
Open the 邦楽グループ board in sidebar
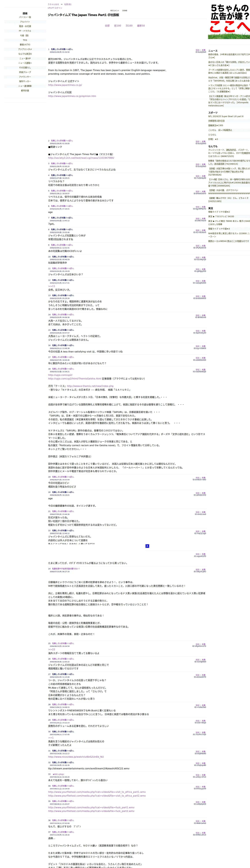(x=25, y=72)
